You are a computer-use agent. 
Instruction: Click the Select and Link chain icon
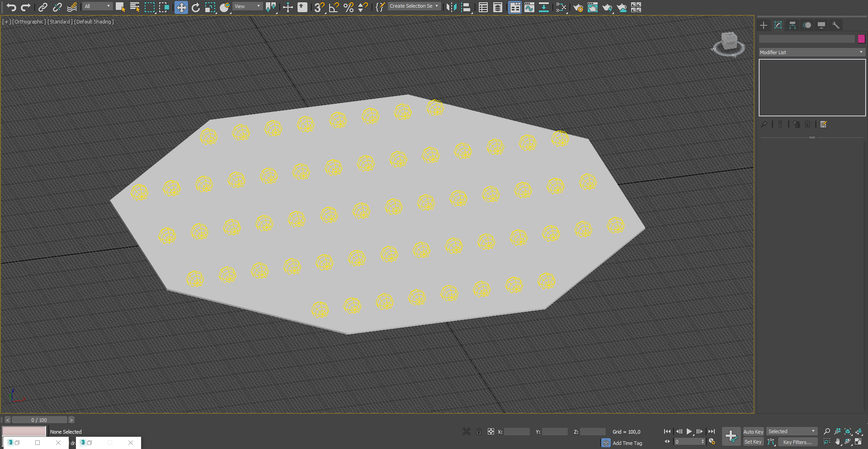click(x=42, y=7)
